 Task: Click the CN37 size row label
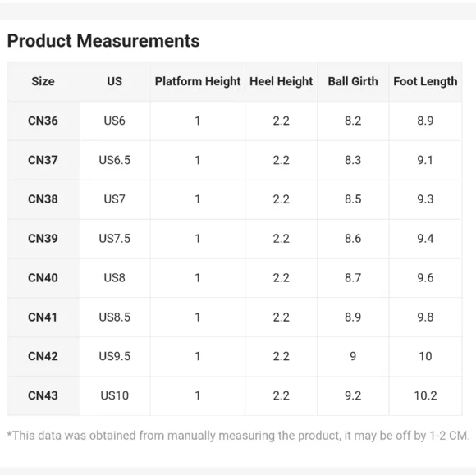click(43, 160)
